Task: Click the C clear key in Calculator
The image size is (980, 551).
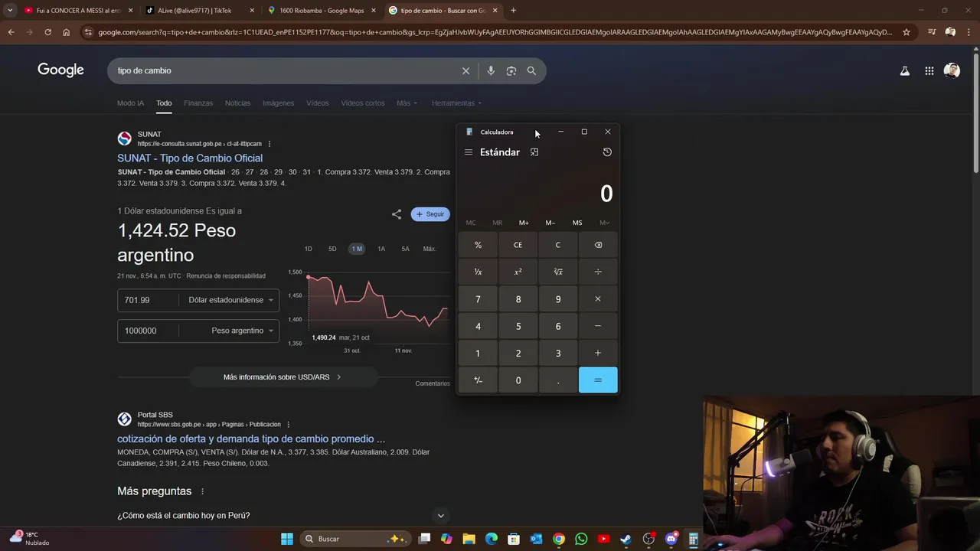Action: pos(558,245)
